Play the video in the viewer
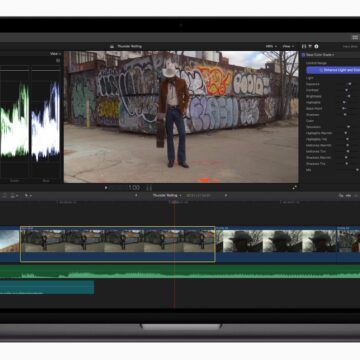Viewport: 360px width, 360px height. (x=106, y=188)
